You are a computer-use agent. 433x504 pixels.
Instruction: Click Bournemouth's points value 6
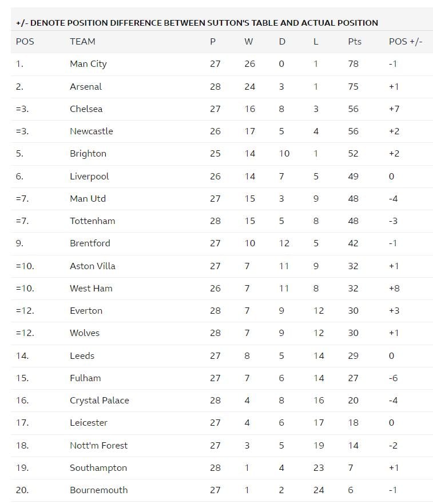point(351,490)
